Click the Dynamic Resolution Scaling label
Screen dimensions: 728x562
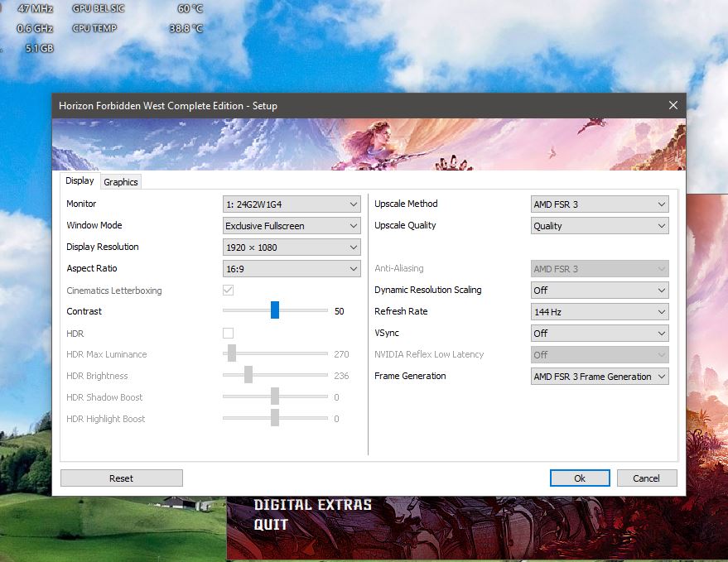click(x=427, y=290)
